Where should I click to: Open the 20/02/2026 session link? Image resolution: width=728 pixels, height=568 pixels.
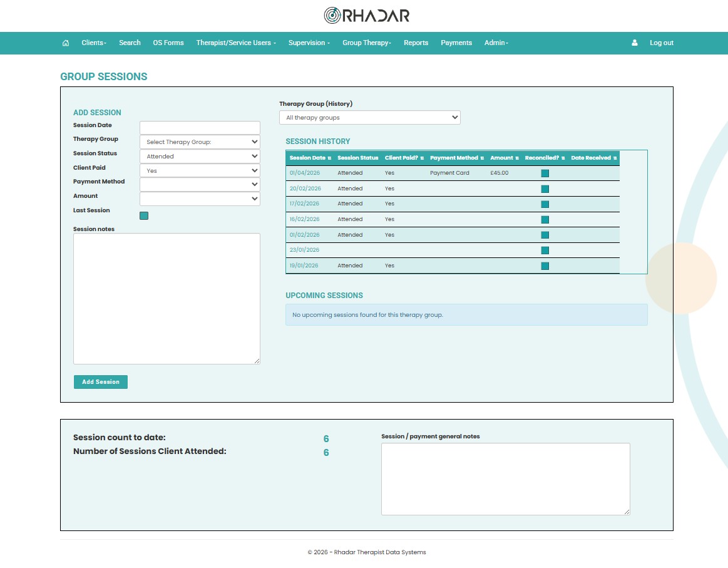pyautogui.click(x=305, y=188)
